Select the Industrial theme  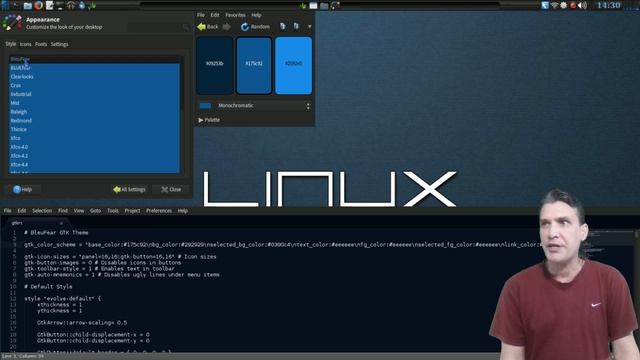tap(94, 94)
